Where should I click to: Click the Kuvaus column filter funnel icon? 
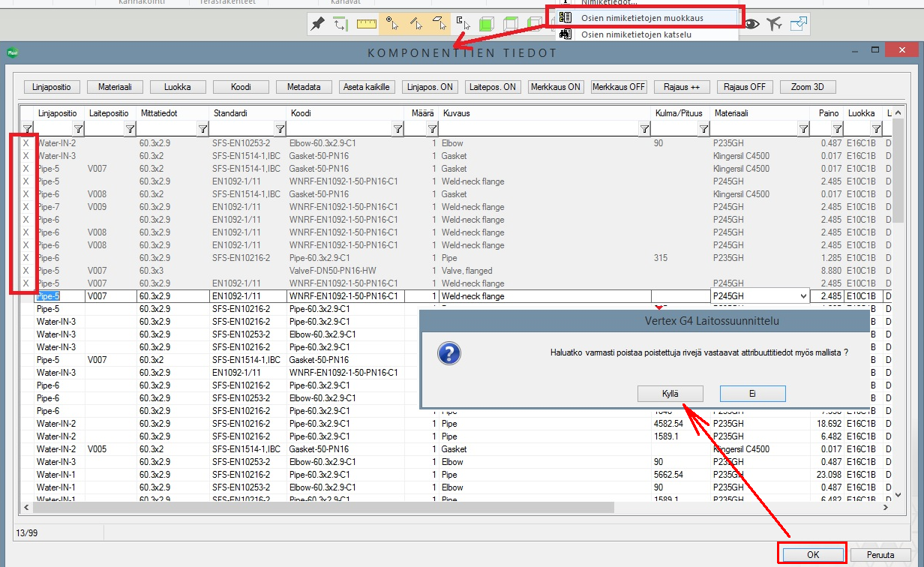[644, 130]
